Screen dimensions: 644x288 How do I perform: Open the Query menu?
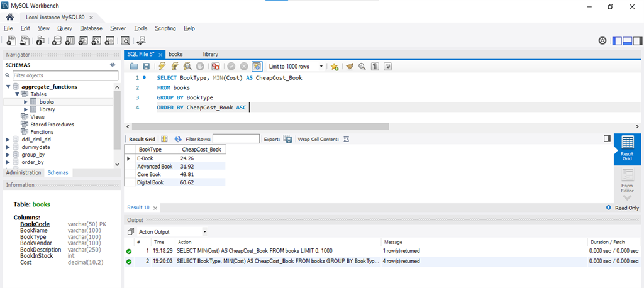coord(65,28)
